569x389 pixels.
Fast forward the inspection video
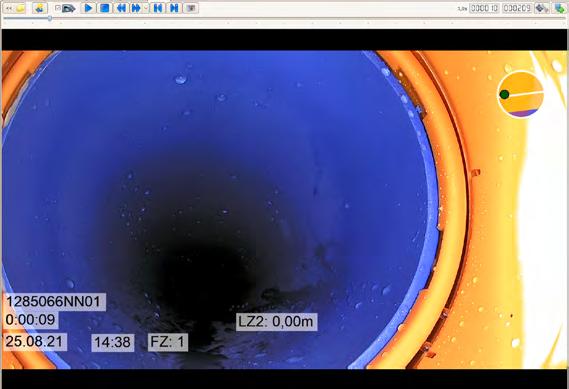[x=136, y=8]
